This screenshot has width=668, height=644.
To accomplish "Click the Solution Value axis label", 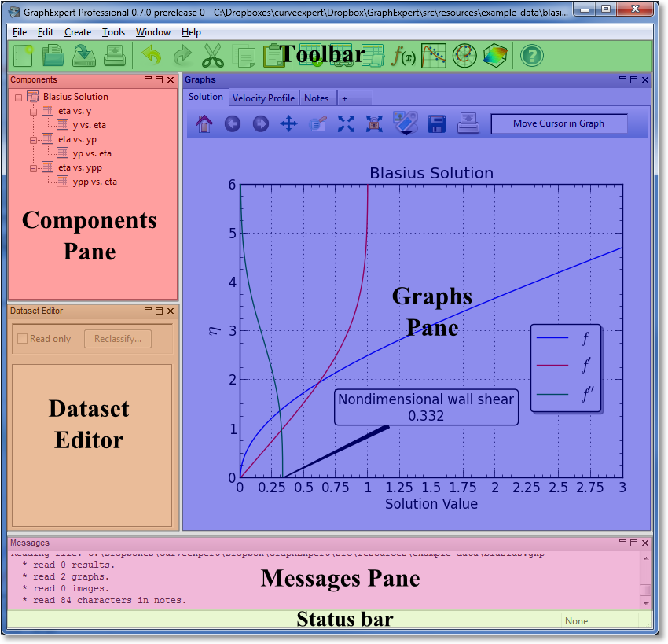I will pyautogui.click(x=431, y=504).
